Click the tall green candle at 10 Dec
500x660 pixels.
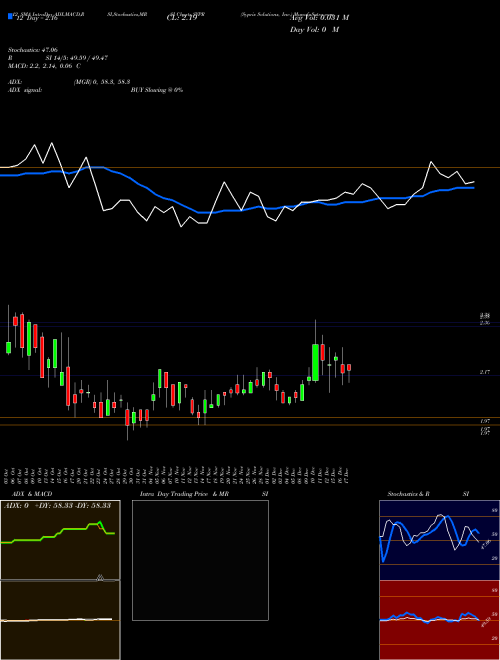pos(315,362)
